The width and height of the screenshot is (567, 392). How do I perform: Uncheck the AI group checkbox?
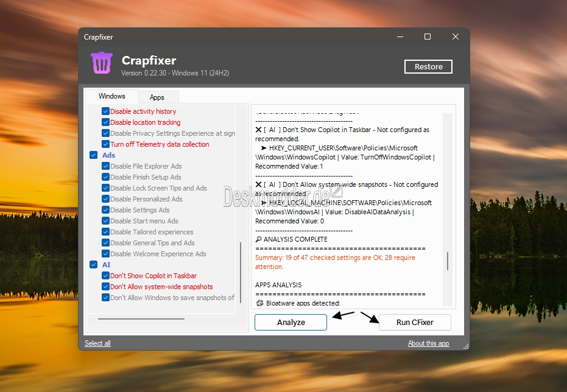click(x=94, y=264)
